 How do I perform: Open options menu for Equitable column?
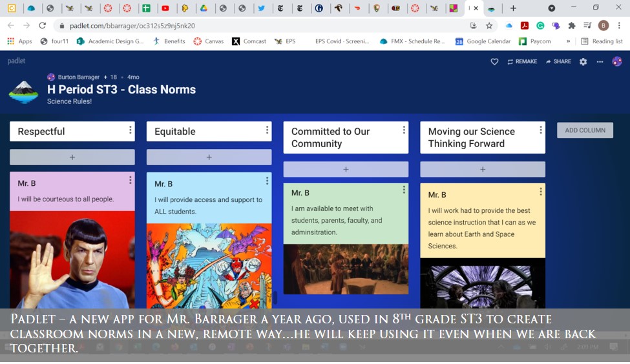(267, 130)
